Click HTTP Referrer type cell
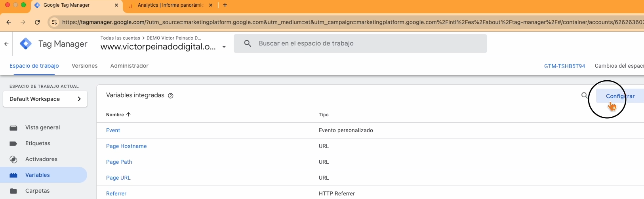This screenshot has width=644, height=199. point(337,194)
